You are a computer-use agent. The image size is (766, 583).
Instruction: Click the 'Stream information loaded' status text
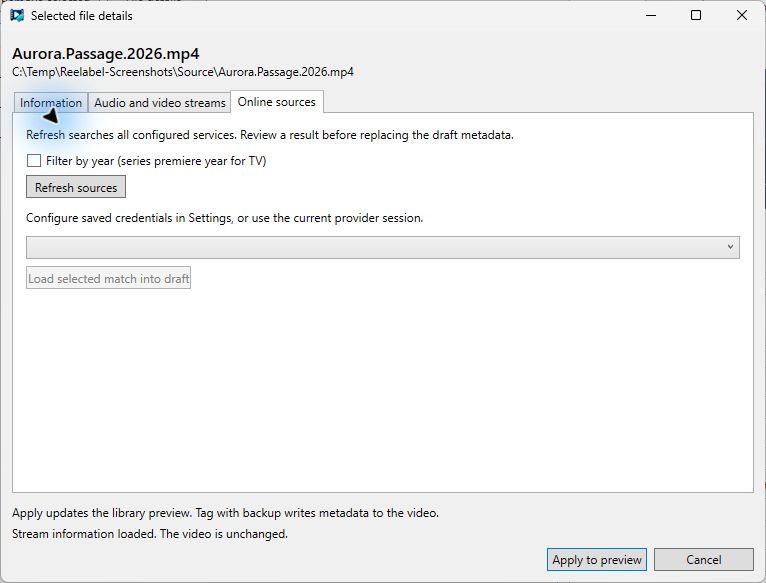click(149, 534)
